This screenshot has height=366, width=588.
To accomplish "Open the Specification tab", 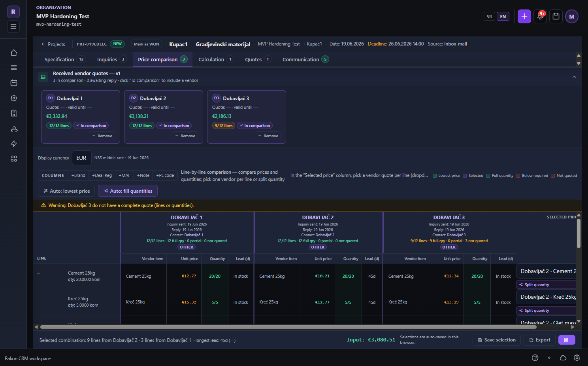I will point(64,60).
